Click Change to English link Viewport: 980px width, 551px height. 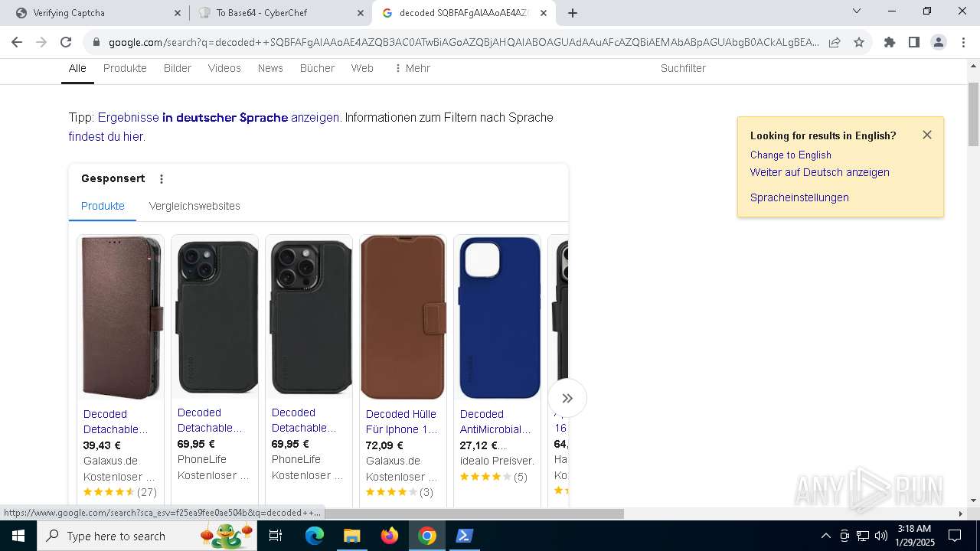tap(791, 155)
